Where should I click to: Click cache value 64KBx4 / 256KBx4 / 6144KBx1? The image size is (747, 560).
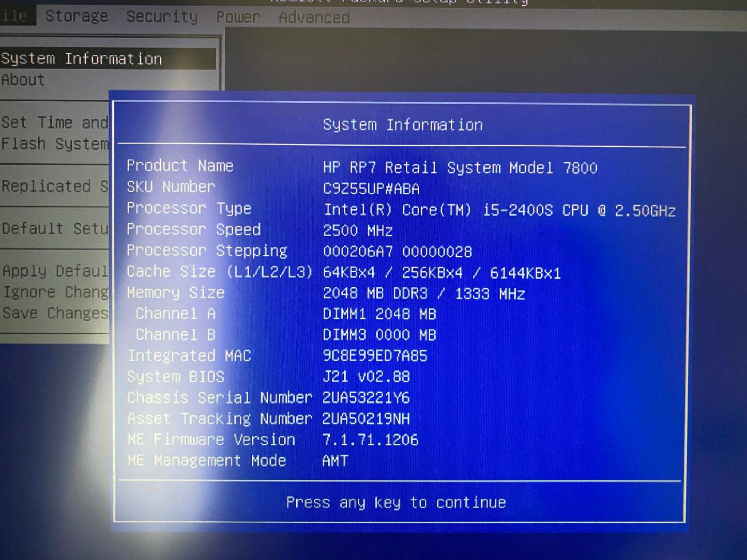(442, 273)
